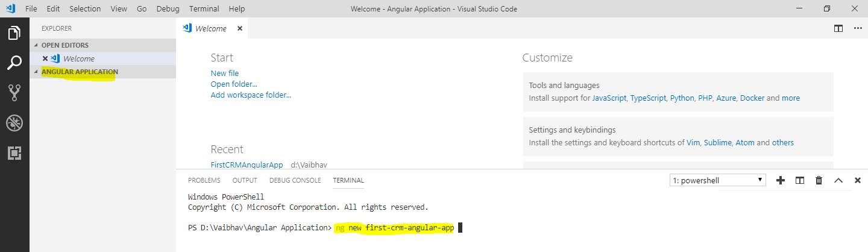Open recent FirstCRMAngularApp project link
Image resolution: width=868 pixels, height=252 pixels.
247,164
